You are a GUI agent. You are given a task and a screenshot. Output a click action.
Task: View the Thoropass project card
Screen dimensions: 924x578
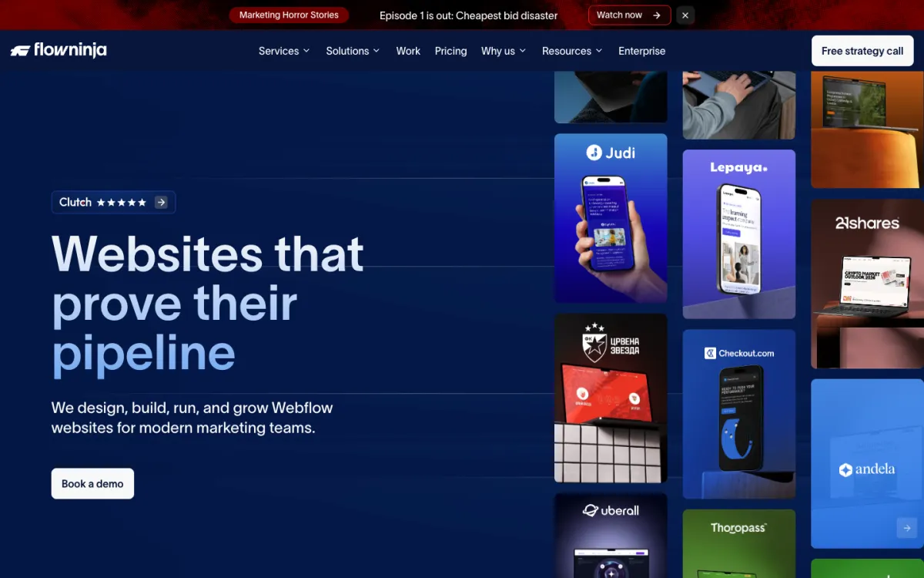point(739,544)
